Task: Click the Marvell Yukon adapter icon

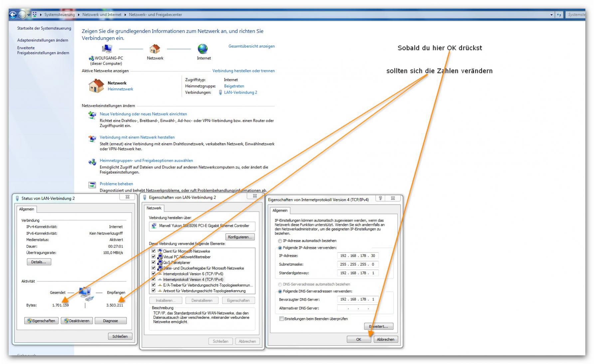Action: [x=154, y=226]
